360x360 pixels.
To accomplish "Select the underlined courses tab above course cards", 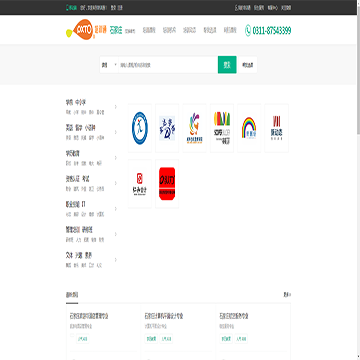I will point(72,295).
